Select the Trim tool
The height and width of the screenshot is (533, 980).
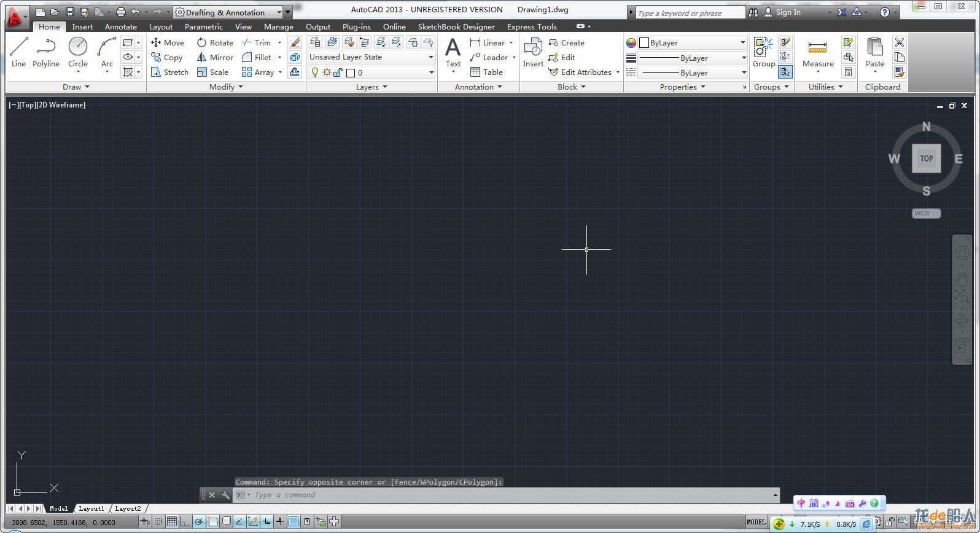(x=257, y=42)
